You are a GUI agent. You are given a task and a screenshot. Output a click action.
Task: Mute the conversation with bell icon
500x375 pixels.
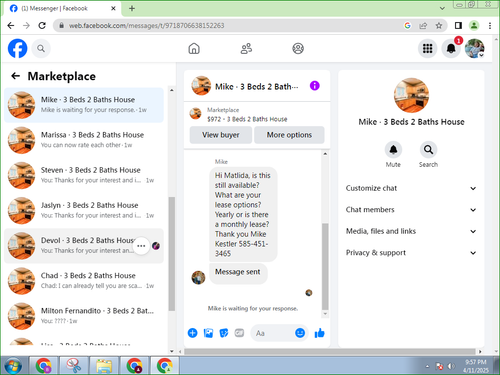[393, 150]
